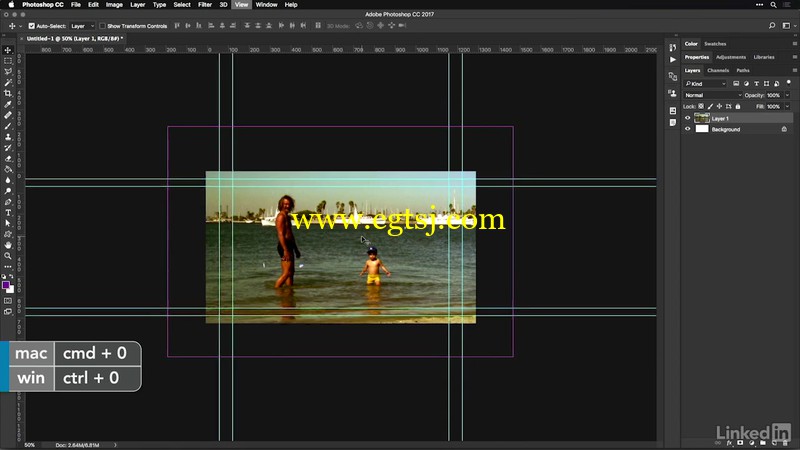Viewport: 800px width, 450px height.
Task: Swap foreground and background colors
Action: tap(11, 277)
